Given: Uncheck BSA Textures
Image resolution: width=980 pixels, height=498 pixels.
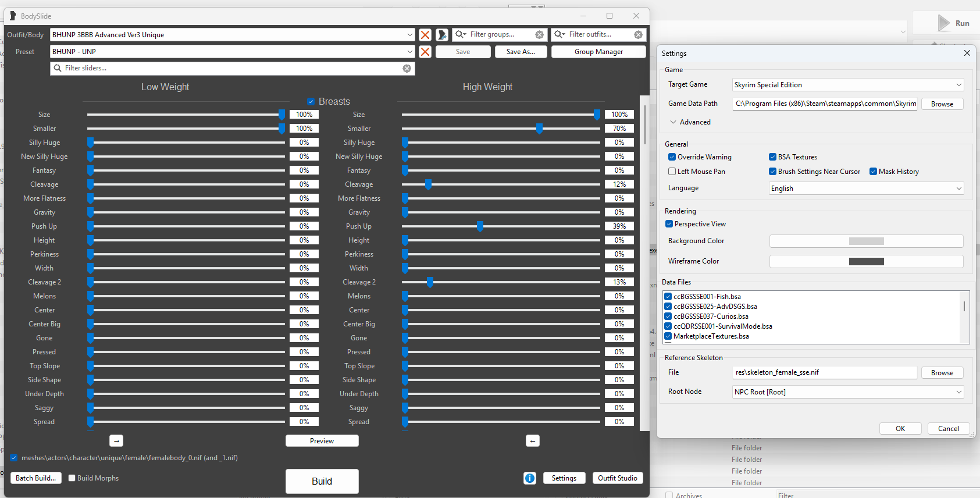Looking at the screenshot, I should pos(772,157).
